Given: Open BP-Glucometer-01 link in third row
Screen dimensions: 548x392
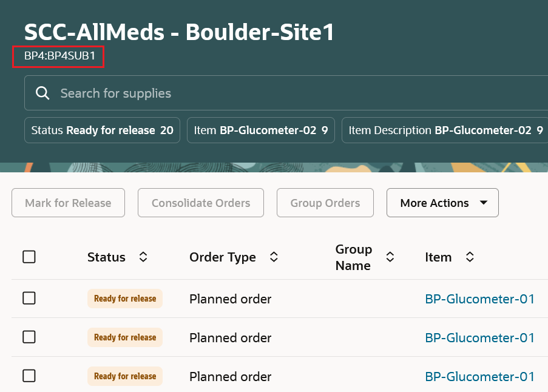Looking at the screenshot, I should pos(479,376).
